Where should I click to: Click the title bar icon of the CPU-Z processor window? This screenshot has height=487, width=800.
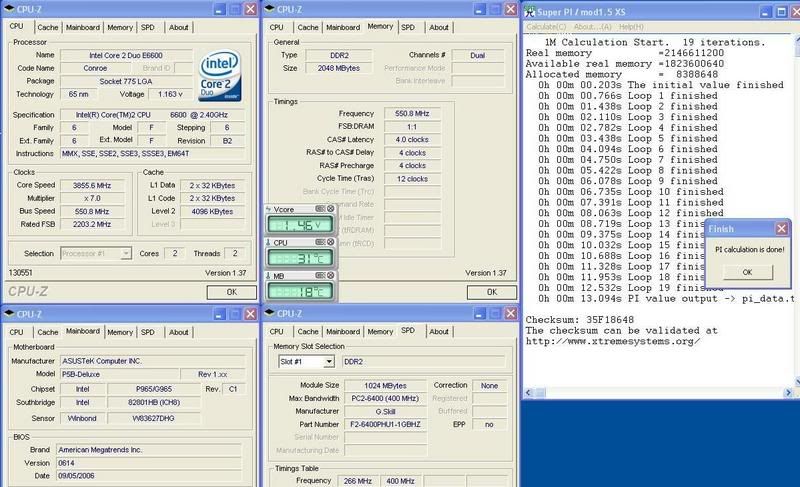(x=9, y=9)
